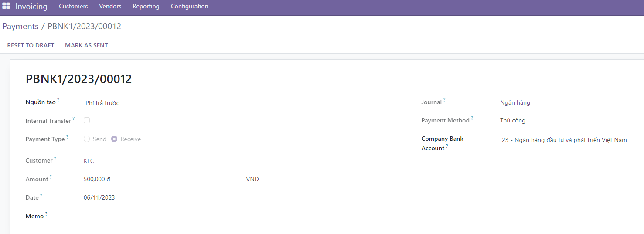Open company bank account 23 link
This screenshot has width=644, height=234.
tap(564, 140)
